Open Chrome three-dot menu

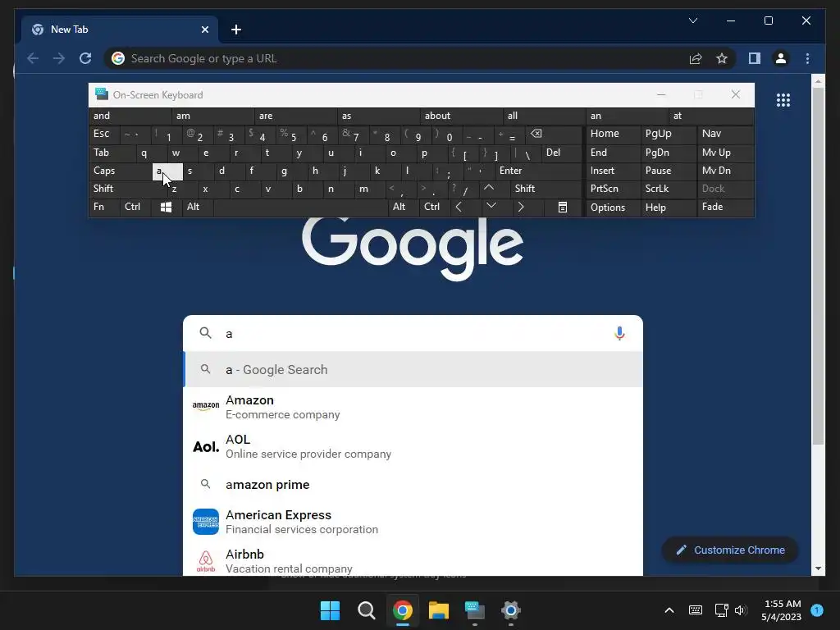pyautogui.click(x=807, y=58)
